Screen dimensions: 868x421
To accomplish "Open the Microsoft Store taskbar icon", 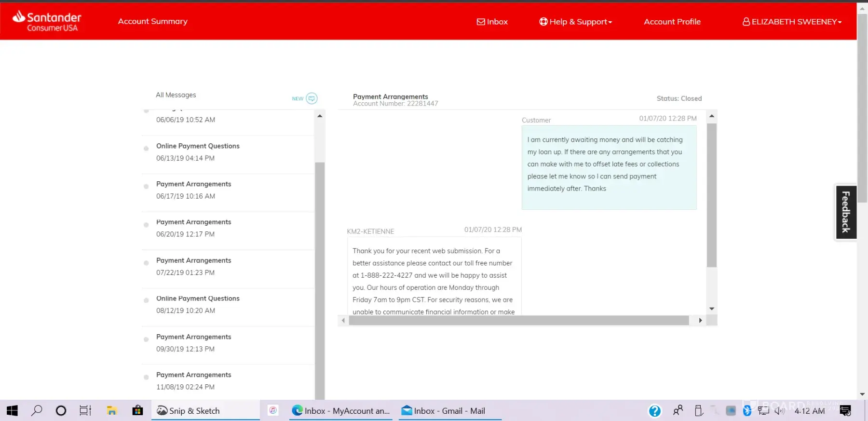I will pyautogui.click(x=137, y=411).
